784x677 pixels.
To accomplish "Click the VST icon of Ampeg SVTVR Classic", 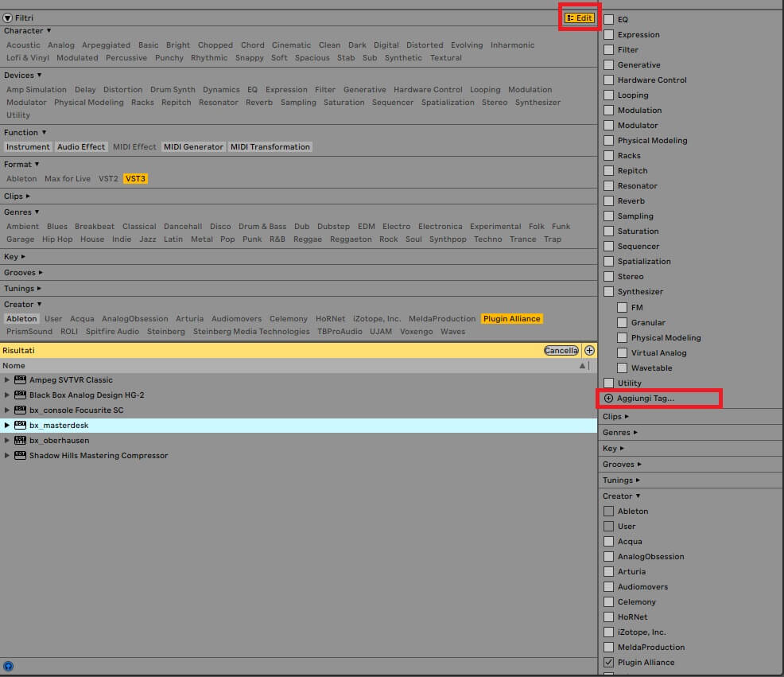I will click(x=20, y=380).
